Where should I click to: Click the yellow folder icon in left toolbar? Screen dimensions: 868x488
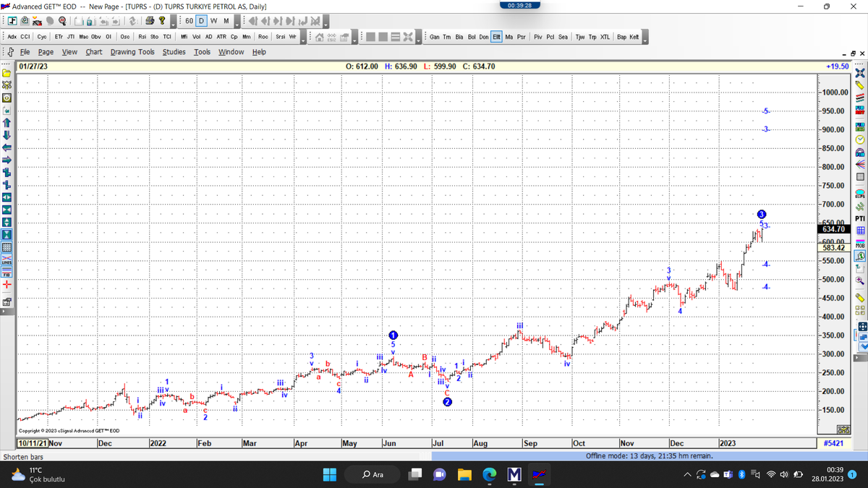(x=7, y=73)
